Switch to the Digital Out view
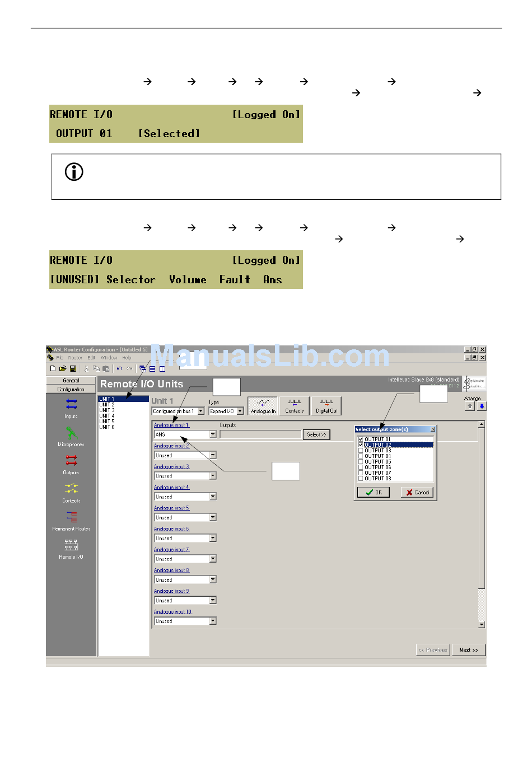 (x=326, y=406)
